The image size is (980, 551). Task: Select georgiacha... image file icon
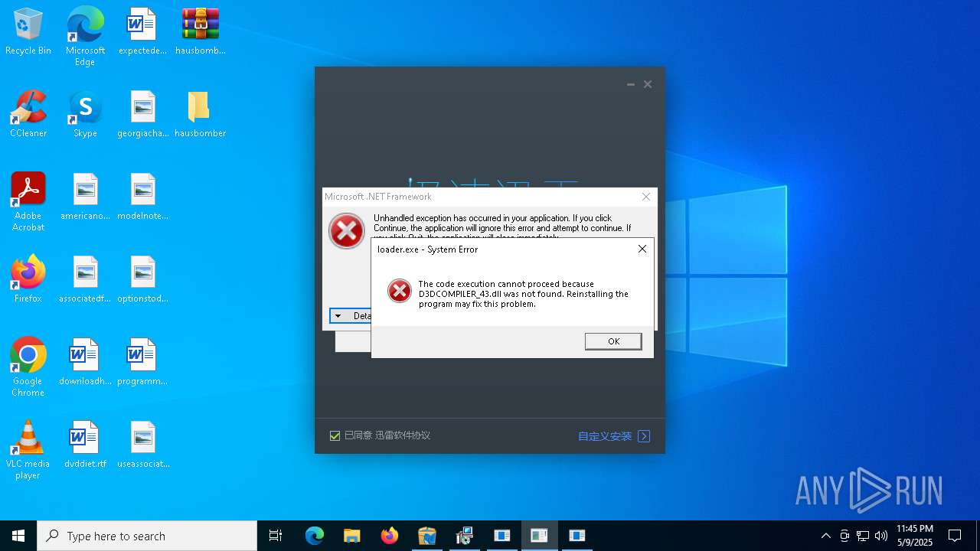tap(142, 115)
